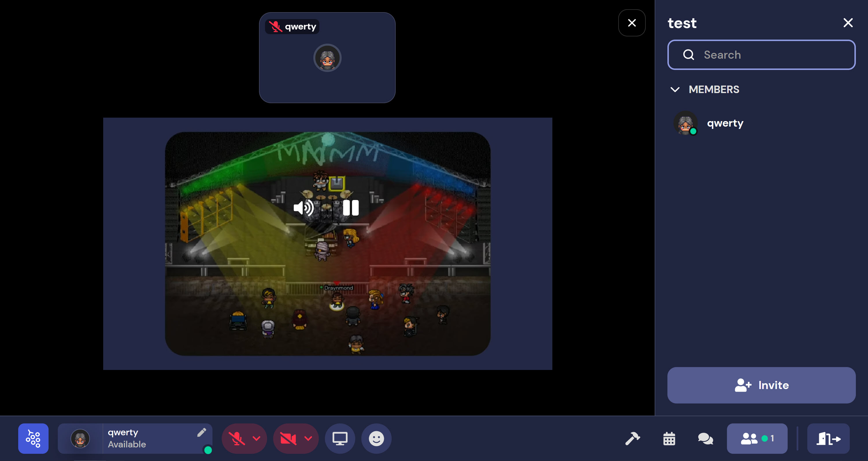This screenshot has width=868, height=461.
Task: Open the emoji reactions picker
Action: 376,438
